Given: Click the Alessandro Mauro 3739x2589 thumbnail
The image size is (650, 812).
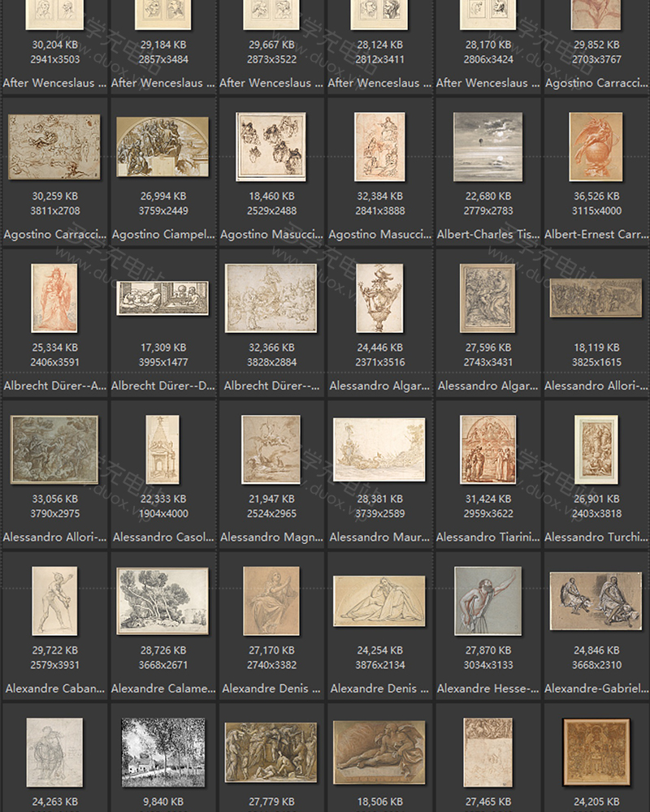Looking at the screenshot, I should click(379, 449).
